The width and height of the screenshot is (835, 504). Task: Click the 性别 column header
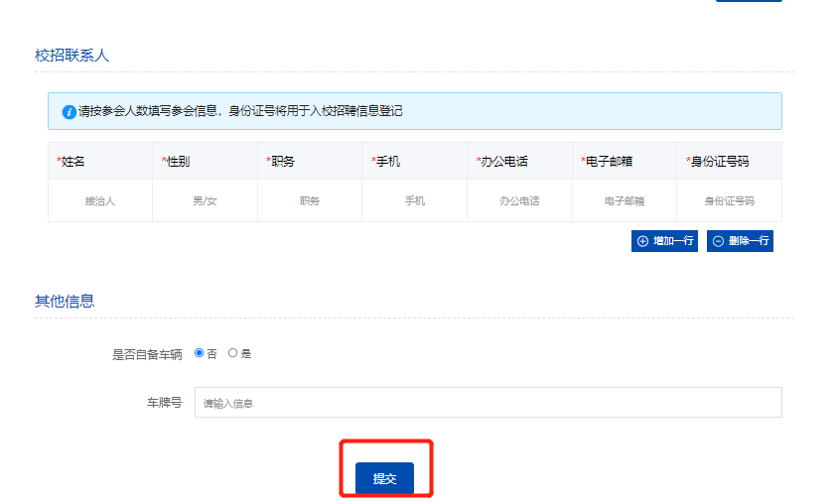pos(205,162)
